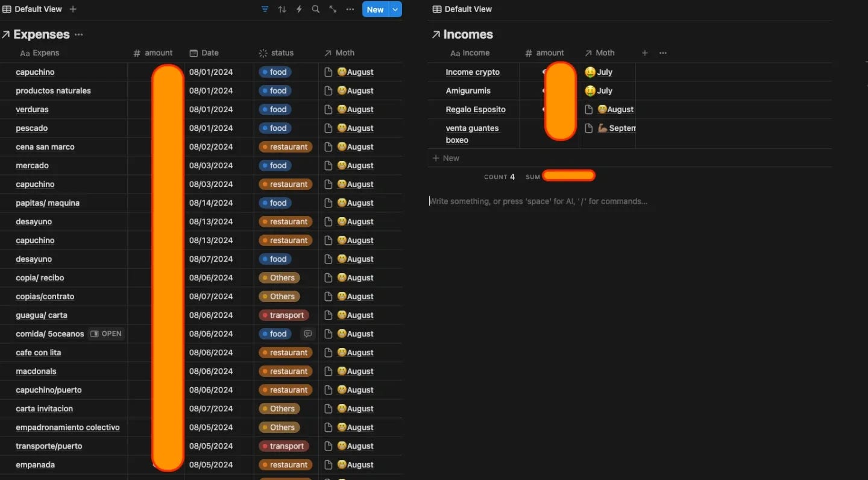Open the Expenses title three-dot menu
Image resolution: width=868 pixels, height=480 pixels.
click(79, 35)
